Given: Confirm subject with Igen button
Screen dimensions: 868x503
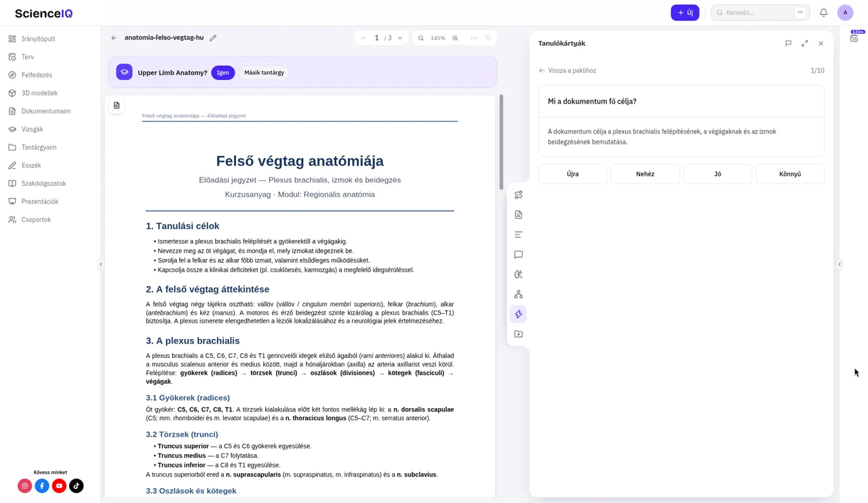Looking at the screenshot, I should tap(223, 73).
